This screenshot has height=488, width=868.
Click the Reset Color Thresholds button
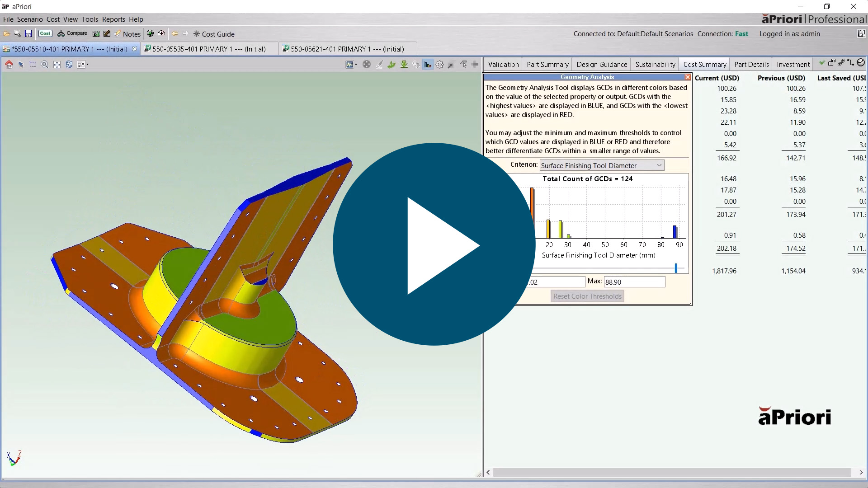587,296
